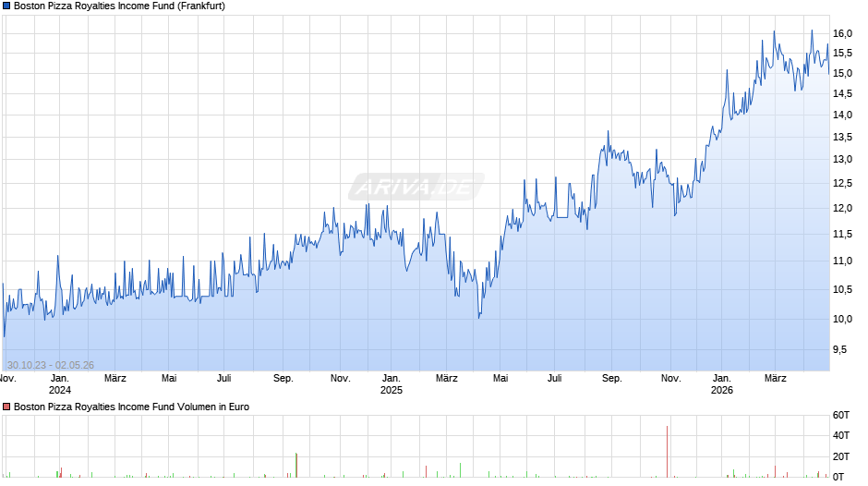Click the first 'Sep.' label on time axis
This screenshot has height=486, width=868.
[x=283, y=378]
